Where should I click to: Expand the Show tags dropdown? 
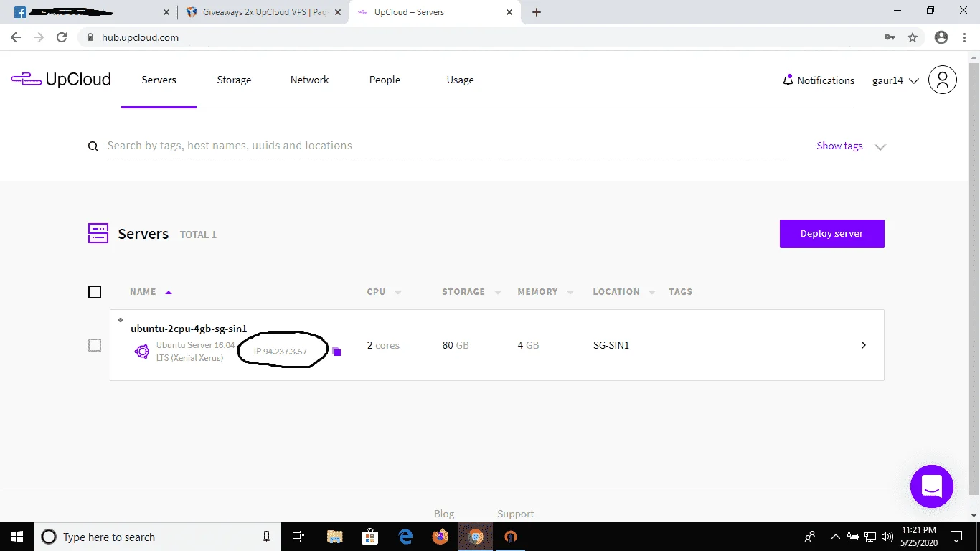pyautogui.click(x=852, y=146)
